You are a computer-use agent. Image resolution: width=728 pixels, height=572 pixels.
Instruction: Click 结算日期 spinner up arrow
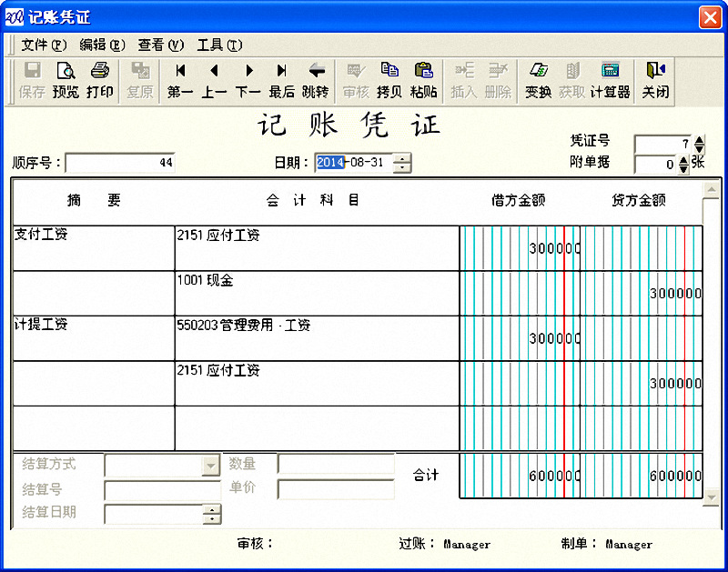[212, 509]
